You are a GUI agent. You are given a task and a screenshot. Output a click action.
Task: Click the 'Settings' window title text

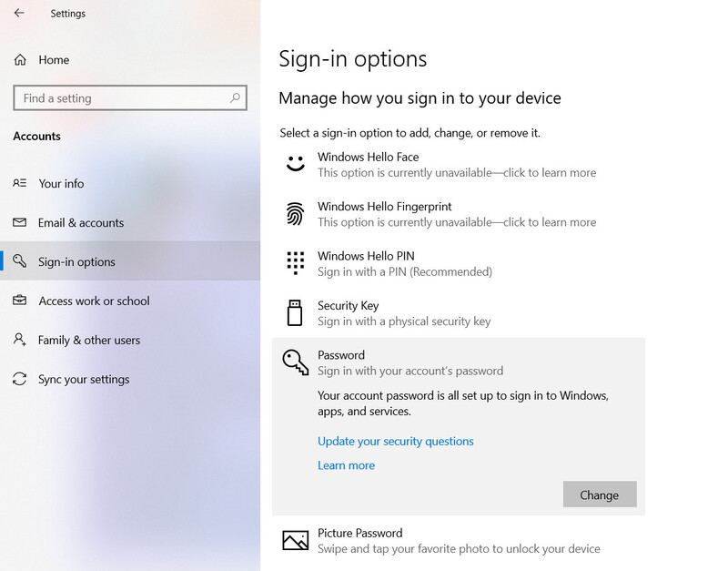click(67, 14)
